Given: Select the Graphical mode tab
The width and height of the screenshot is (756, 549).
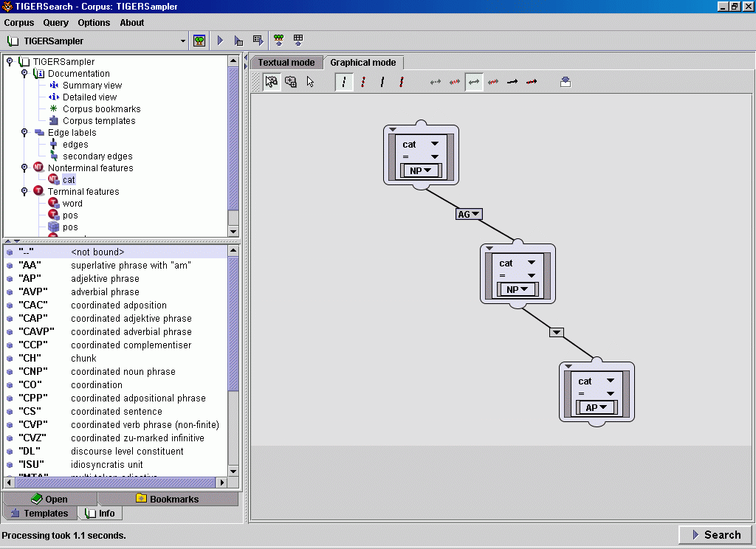Looking at the screenshot, I should [x=363, y=62].
